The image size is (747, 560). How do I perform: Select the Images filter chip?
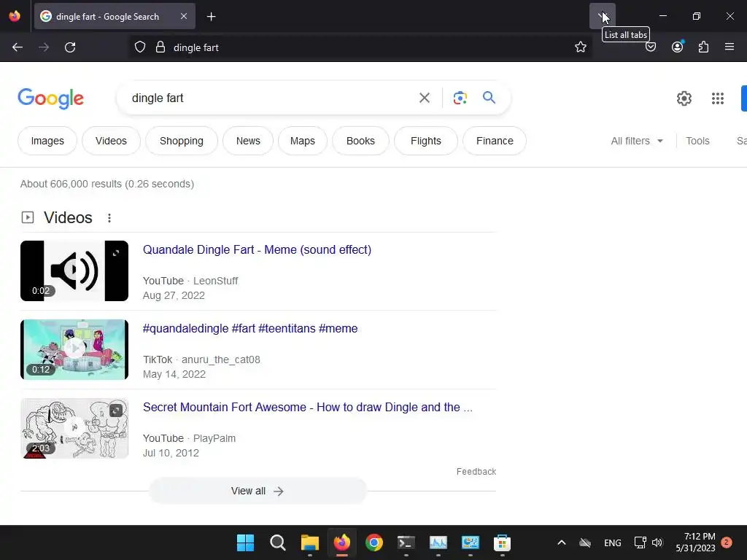pyautogui.click(x=47, y=141)
